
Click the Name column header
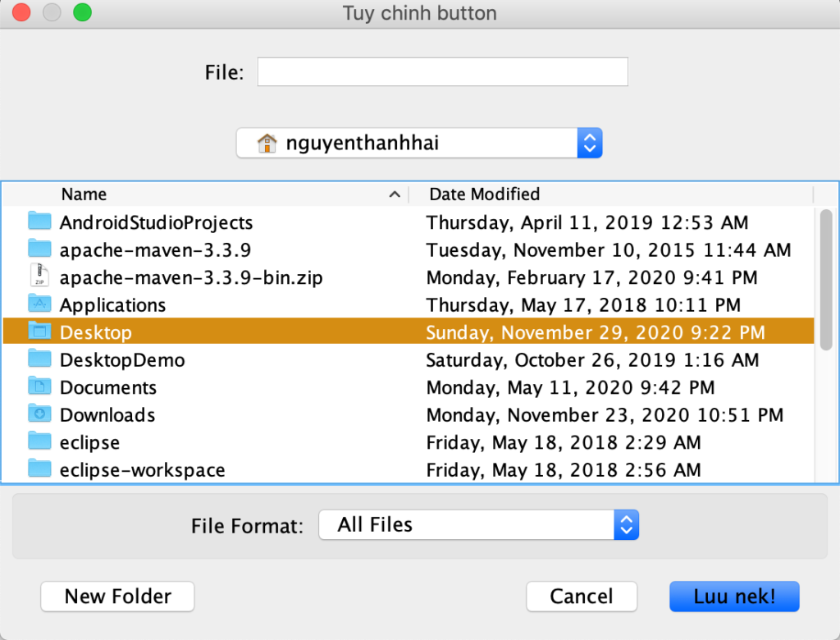coord(83,194)
